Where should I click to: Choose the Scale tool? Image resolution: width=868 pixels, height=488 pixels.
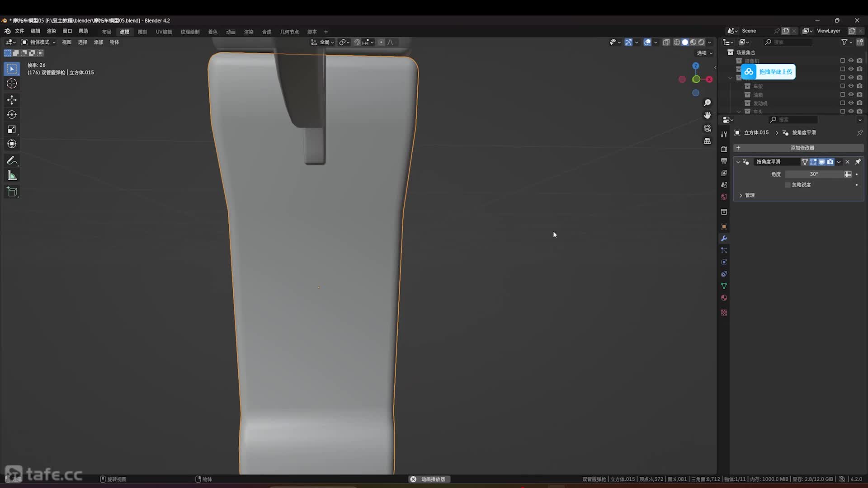coord(12,129)
